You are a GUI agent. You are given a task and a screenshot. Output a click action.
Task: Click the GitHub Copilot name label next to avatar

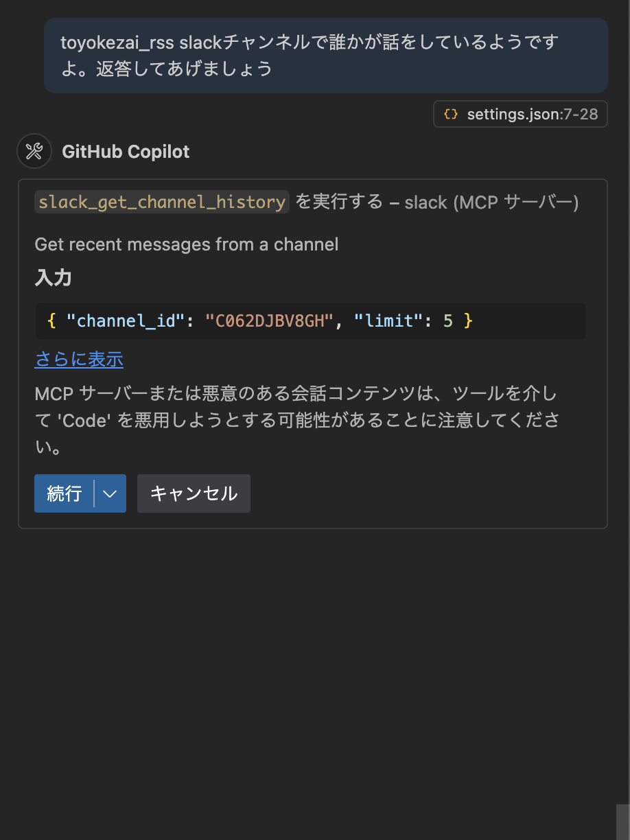(x=126, y=152)
